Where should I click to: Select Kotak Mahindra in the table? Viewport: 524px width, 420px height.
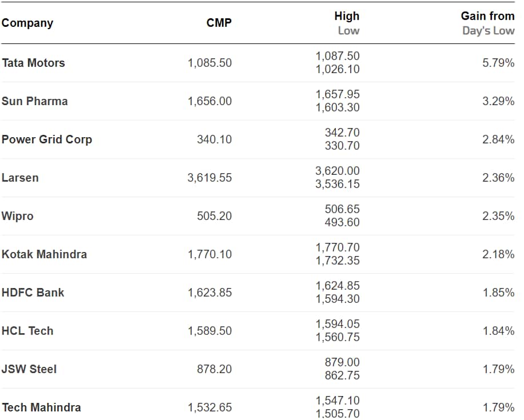click(44, 254)
